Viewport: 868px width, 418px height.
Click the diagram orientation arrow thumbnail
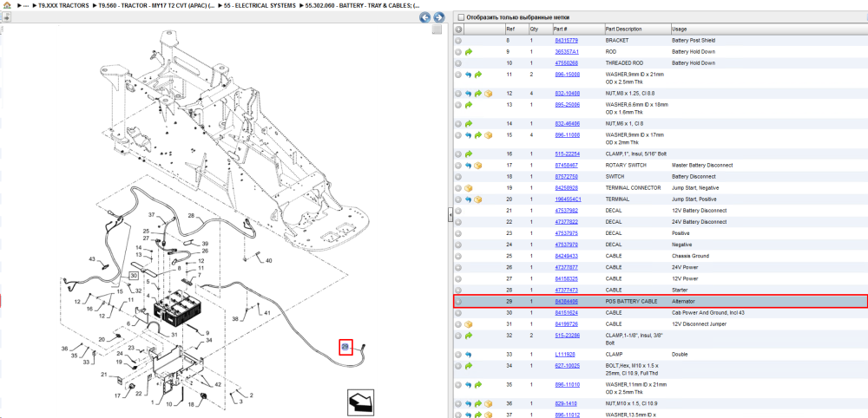tap(361, 402)
